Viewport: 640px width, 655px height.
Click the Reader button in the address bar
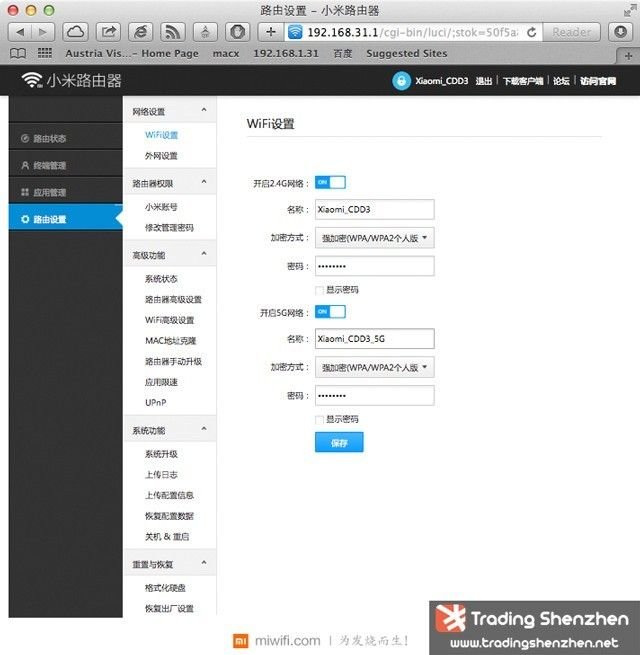(x=571, y=32)
